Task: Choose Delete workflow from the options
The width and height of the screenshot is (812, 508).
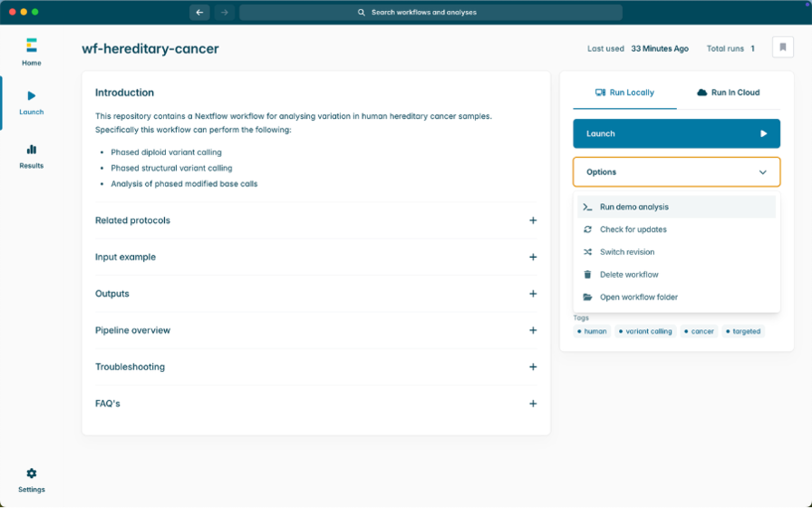Action: [x=676, y=275]
